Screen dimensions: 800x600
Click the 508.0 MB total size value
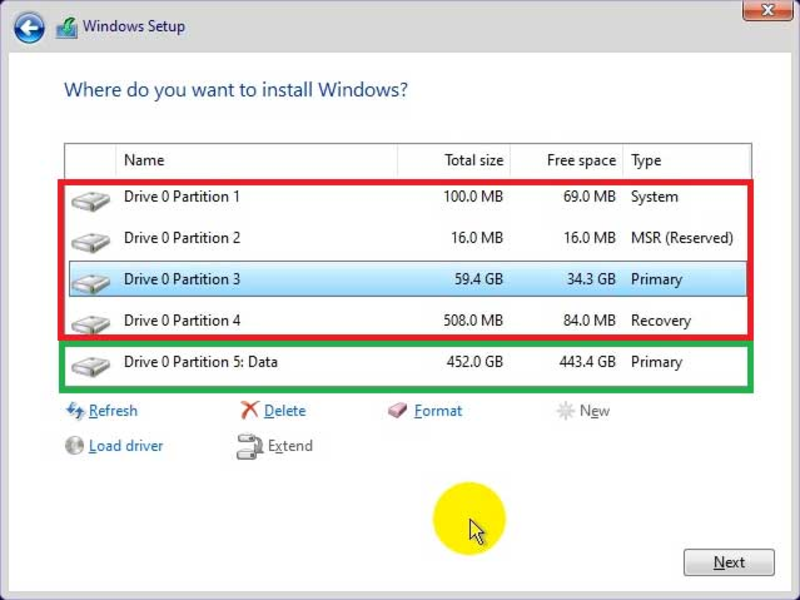tap(473, 320)
